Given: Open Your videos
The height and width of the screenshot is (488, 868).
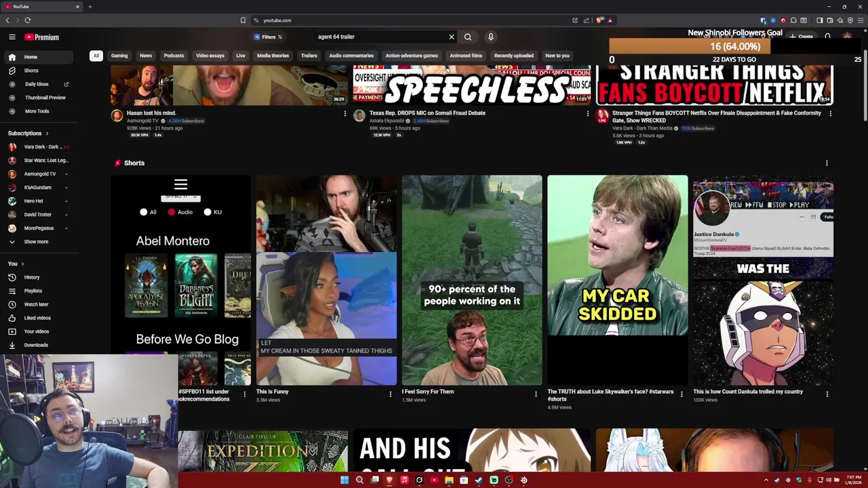Looking at the screenshot, I should [x=39, y=331].
